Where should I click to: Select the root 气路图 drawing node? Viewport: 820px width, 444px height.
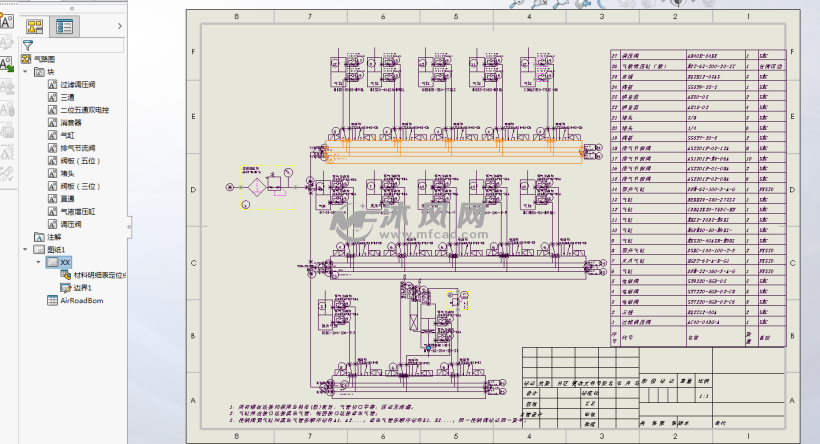(44, 59)
